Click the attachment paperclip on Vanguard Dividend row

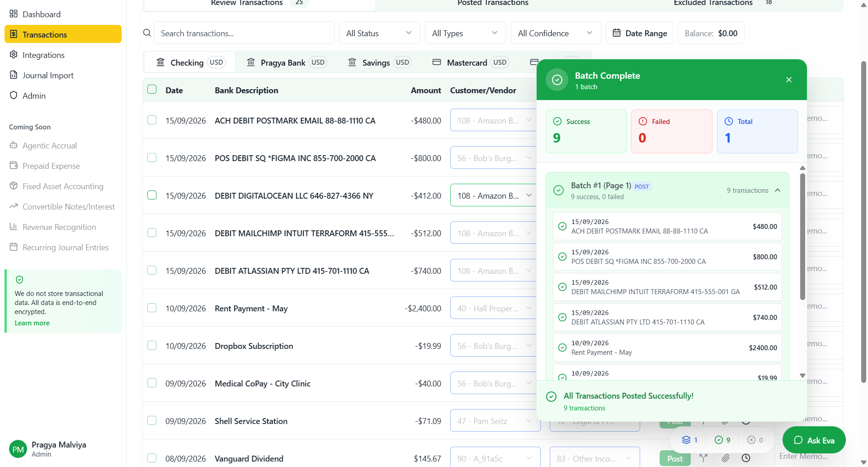(726, 458)
